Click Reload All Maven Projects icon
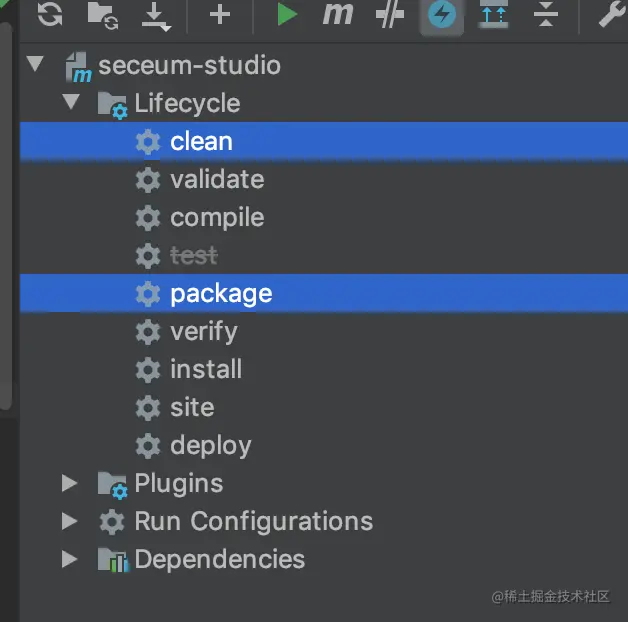 (x=50, y=14)
